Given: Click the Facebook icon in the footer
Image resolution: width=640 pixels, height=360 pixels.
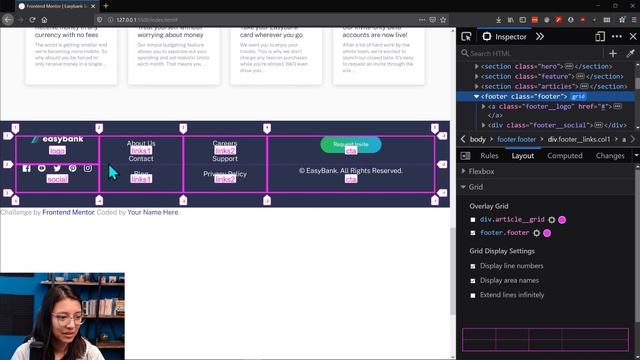Looking at the screenshot, I should 27,168.
